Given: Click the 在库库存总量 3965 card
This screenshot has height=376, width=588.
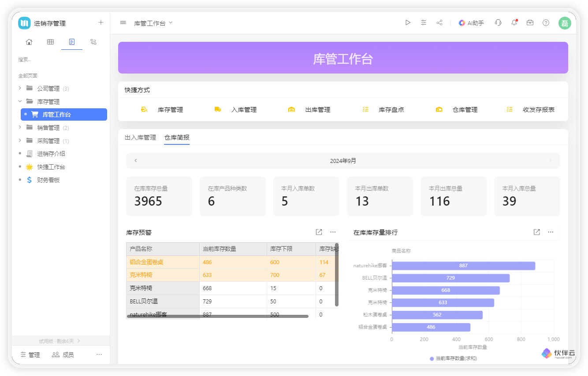Looking at the screenshot, I should click(159, 196).
